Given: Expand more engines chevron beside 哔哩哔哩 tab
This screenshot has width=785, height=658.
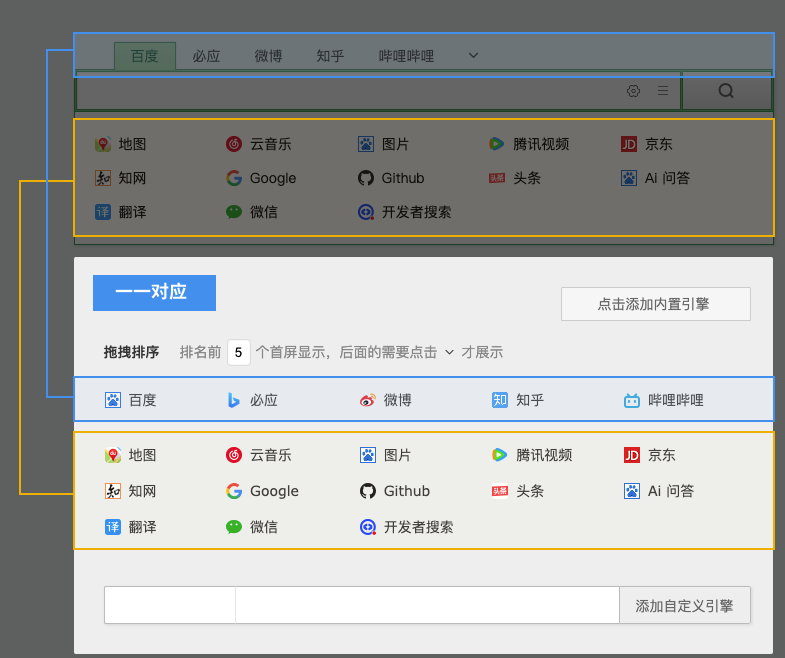Looking at the screenshot, I should [x=473, y=56].
